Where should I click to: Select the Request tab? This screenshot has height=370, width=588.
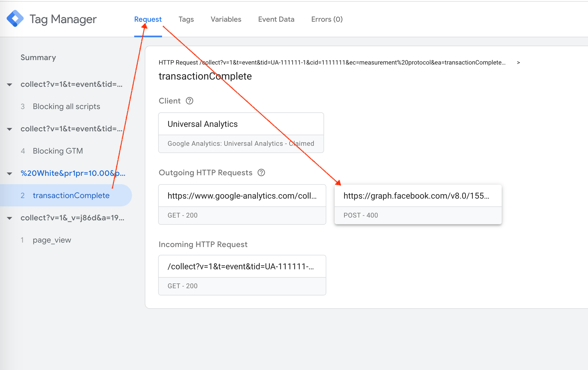(148, 19)
